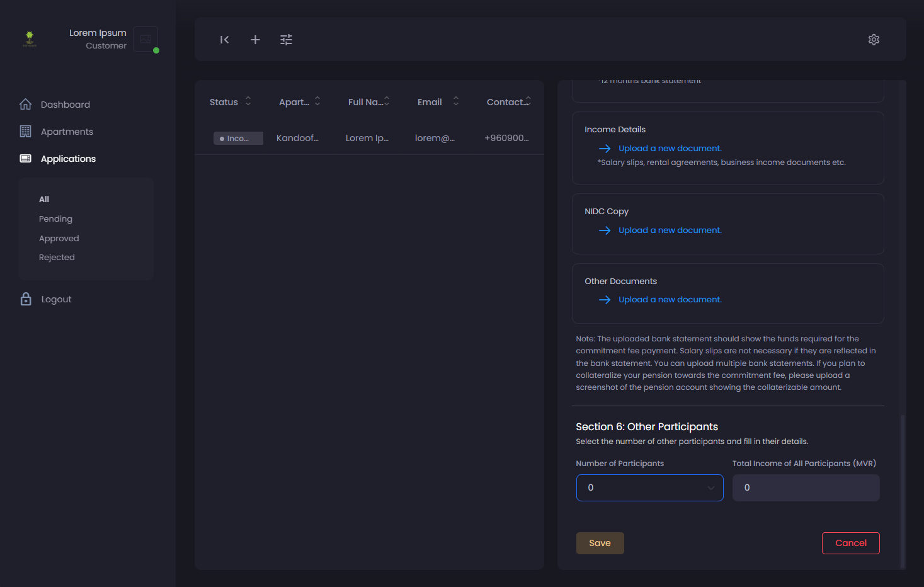Sort table by Email column

(x=456, y=101)
